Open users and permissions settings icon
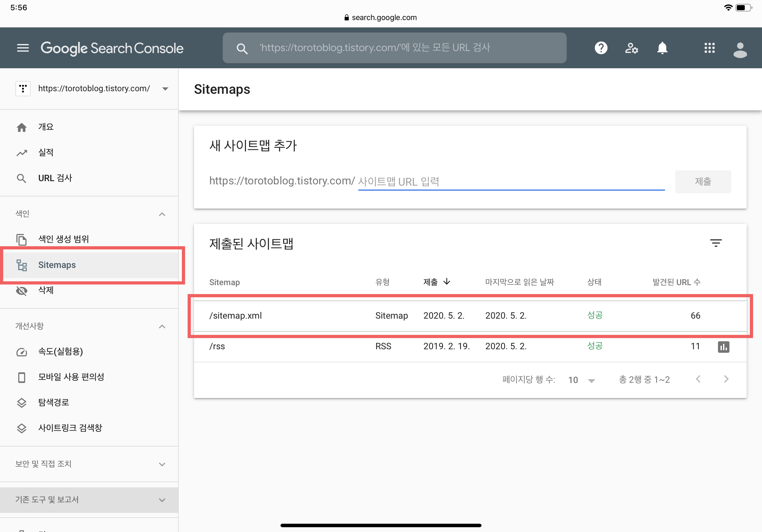 (x=631, y=48)
